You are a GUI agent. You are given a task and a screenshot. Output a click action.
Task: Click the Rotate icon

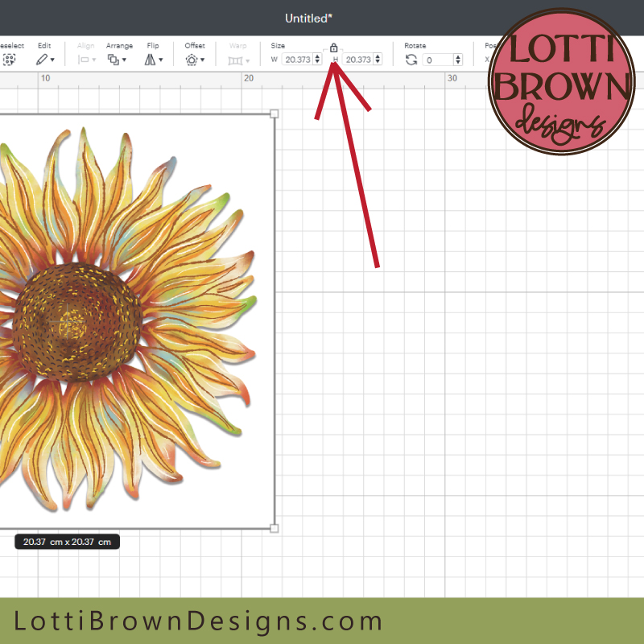click(x=411, y=60)
